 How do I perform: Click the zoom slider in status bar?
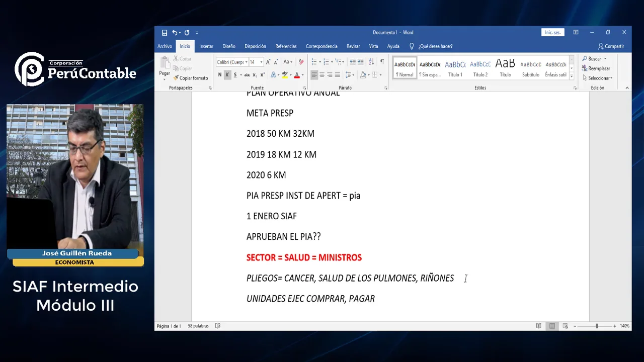[x=596, y=326]
